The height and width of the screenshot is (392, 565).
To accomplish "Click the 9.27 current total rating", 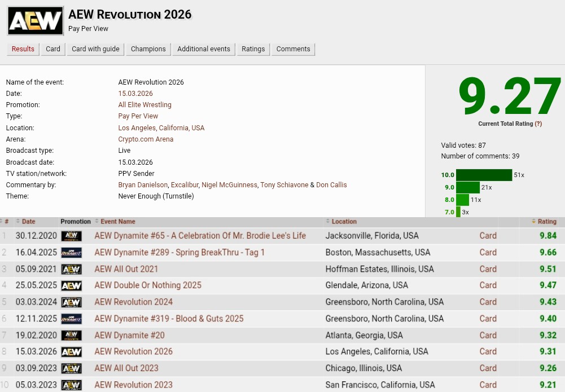I will tap(510, 96).
